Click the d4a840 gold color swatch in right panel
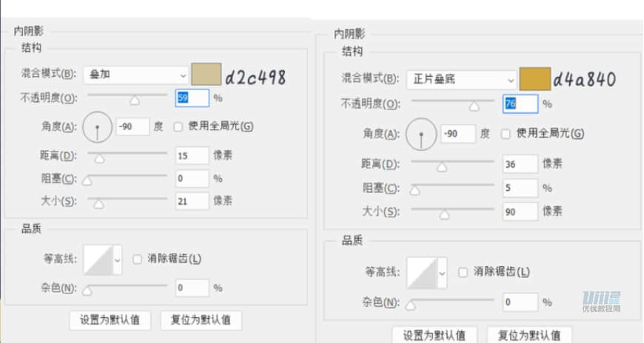 534,79
